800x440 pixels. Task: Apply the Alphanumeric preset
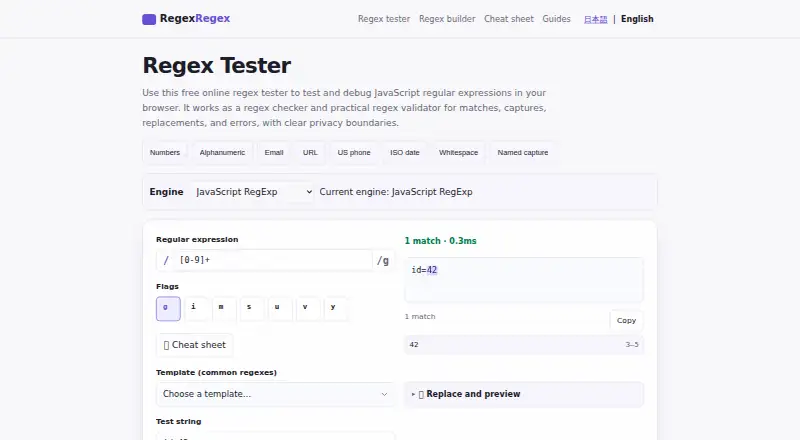click(x=222, y=153)
